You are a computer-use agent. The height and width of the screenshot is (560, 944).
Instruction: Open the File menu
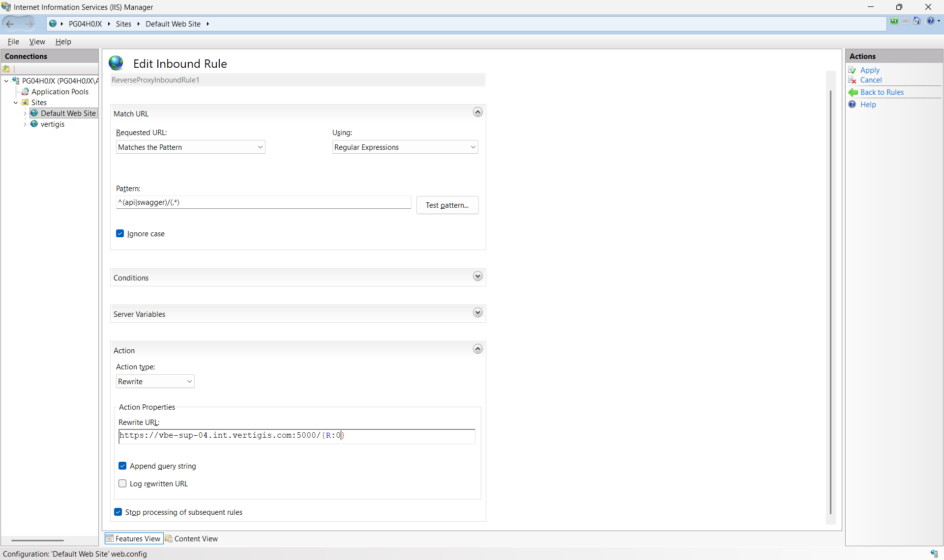[x=13, y=42]
